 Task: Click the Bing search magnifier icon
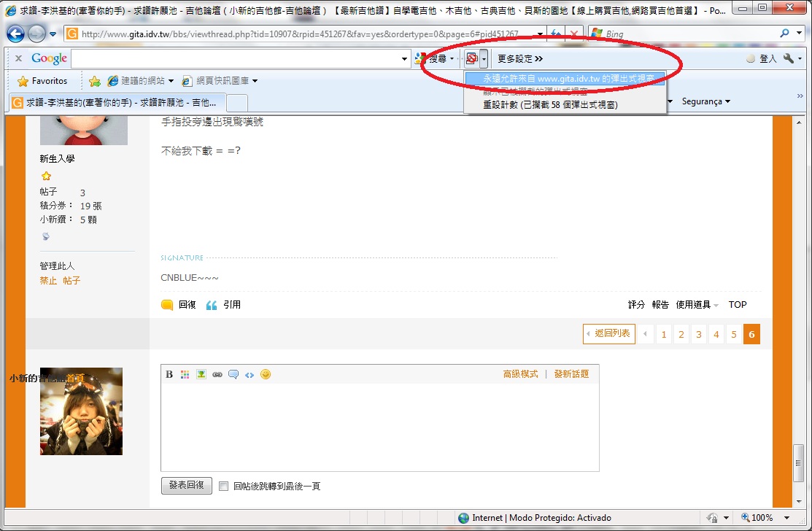pos(784,34)
